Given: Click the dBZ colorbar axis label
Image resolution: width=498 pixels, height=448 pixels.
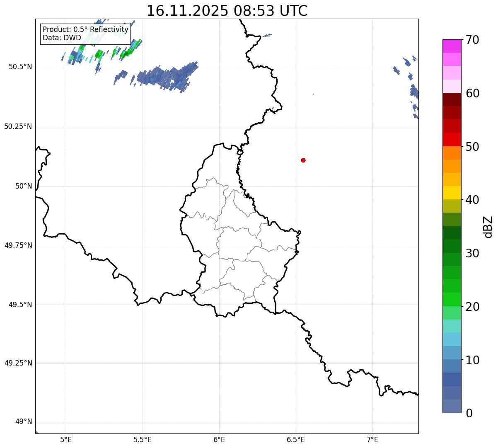Looking at the screenshot, I should [488, 227].
